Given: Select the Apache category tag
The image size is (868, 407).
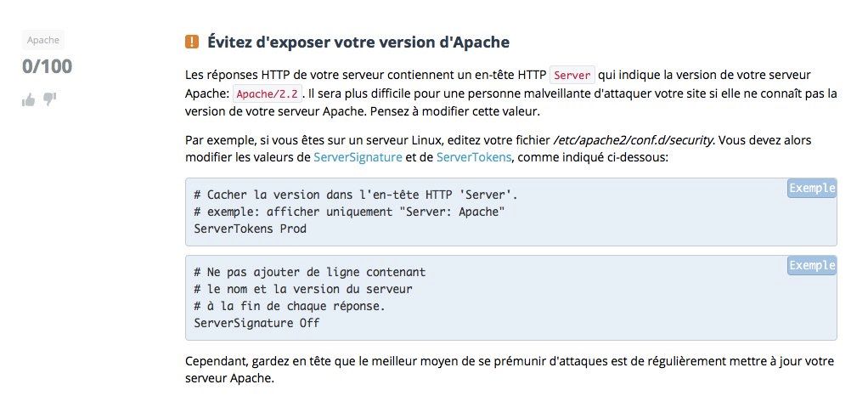Looking at the screenshot, I should coord(43,40).
